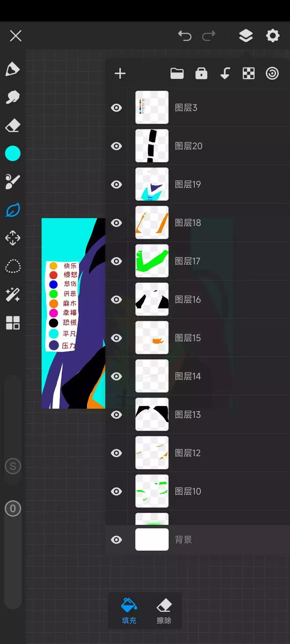Add a new layer with plus icon
Viewport: 290px width, 644px height.
[120, 74]
